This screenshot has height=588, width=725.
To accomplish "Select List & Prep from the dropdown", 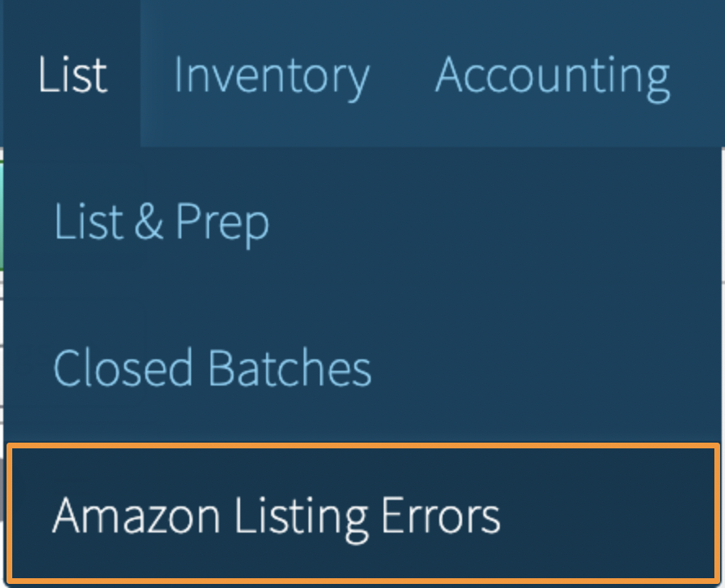I will (162, 222).
